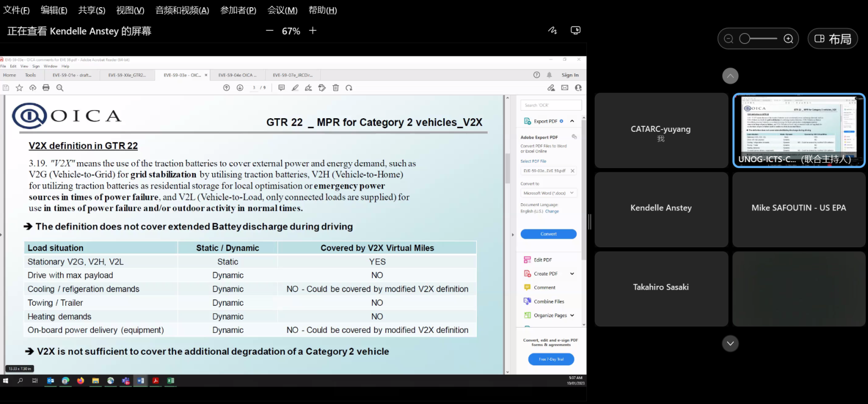Select the UNOG-ICTS shared screen thumbnail
The width and height of the screenshot is (868, 404).
tap(799, 130)
